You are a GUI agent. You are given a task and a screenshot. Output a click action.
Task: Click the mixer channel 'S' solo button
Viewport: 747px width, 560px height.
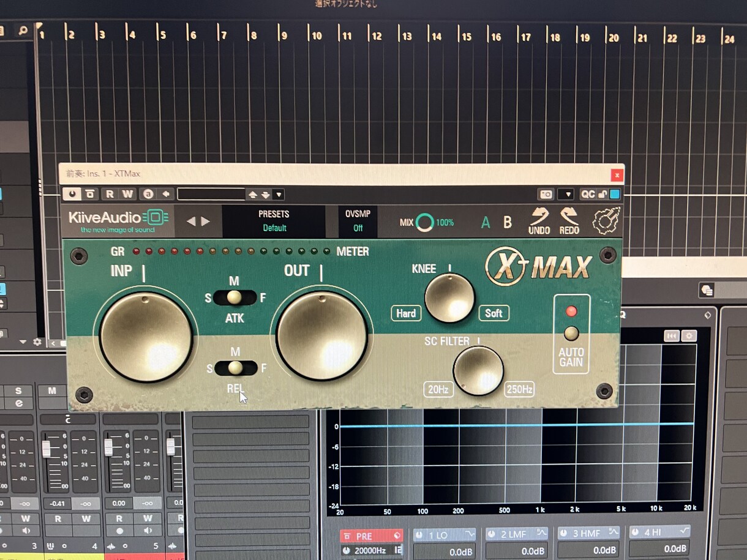click(19, 390)
